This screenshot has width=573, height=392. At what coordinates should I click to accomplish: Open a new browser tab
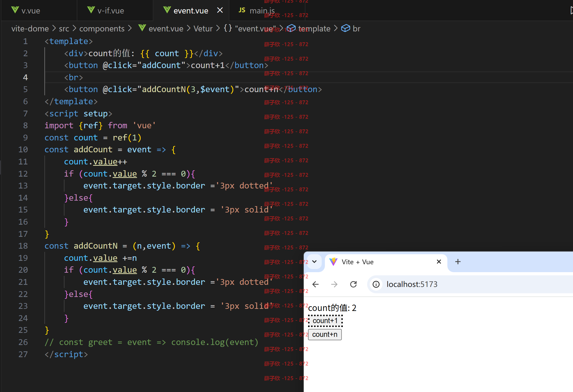tap(458, 262)
